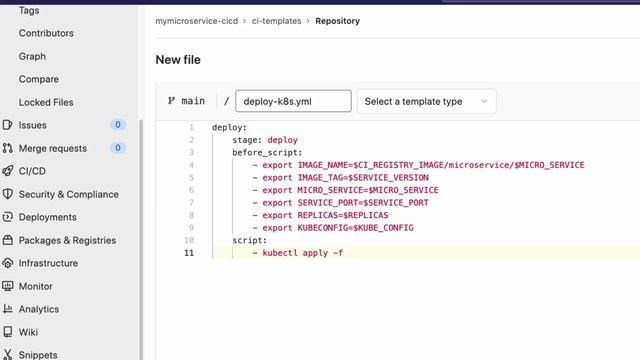Click the Security & Compliance shield icon
This screenshot has width=640, height=360.
pos(7,194)
